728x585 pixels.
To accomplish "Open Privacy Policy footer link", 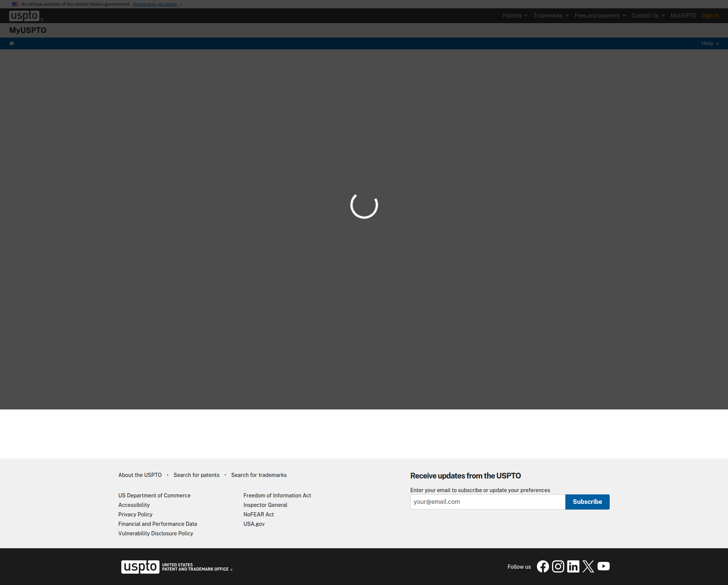I will point(135,514).
